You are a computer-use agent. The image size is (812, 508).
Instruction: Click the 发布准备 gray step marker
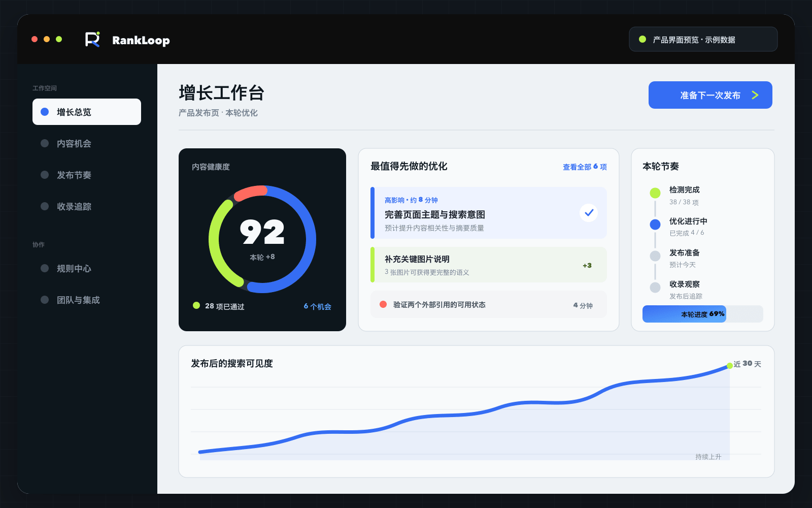[x=655, y=256]
